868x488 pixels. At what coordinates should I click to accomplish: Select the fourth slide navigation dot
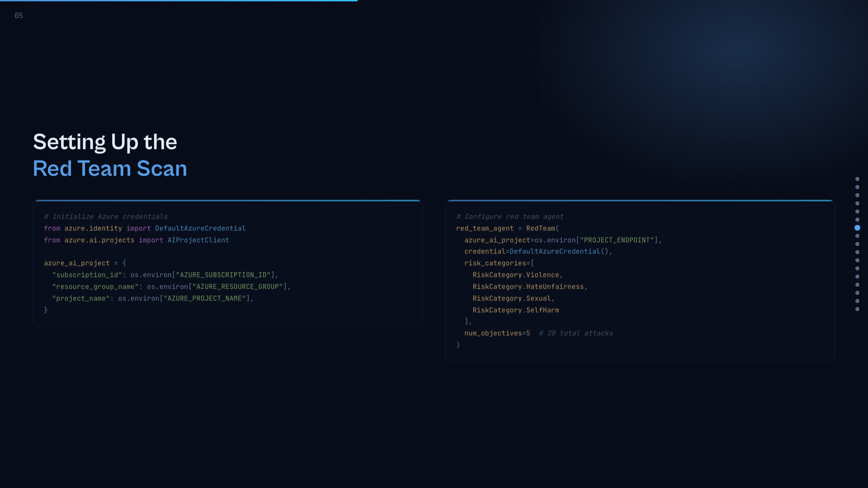pyautogui.click(x=857, y=203)
